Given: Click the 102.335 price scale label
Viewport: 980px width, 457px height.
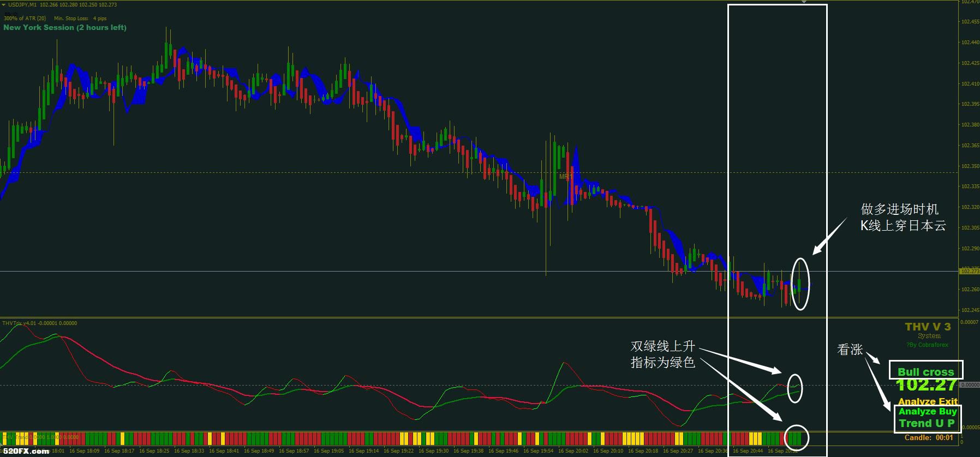Looking at the screenshot, I should [x=969, y=187].
